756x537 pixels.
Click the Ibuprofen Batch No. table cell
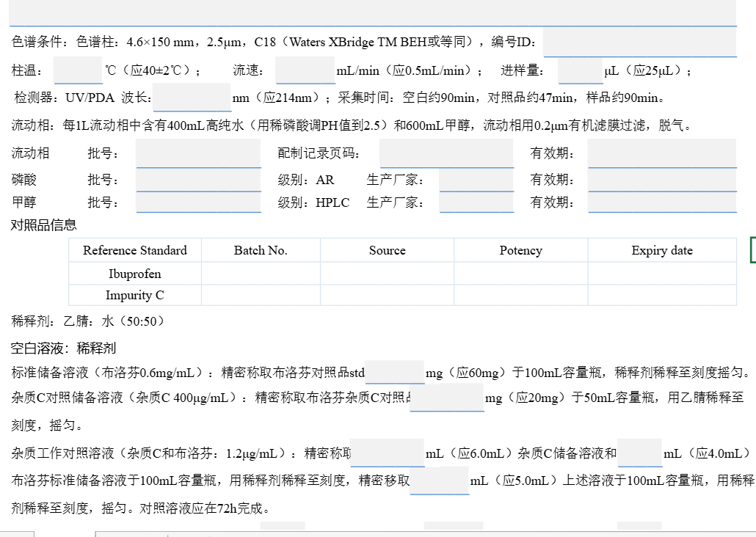pos(261,274)
